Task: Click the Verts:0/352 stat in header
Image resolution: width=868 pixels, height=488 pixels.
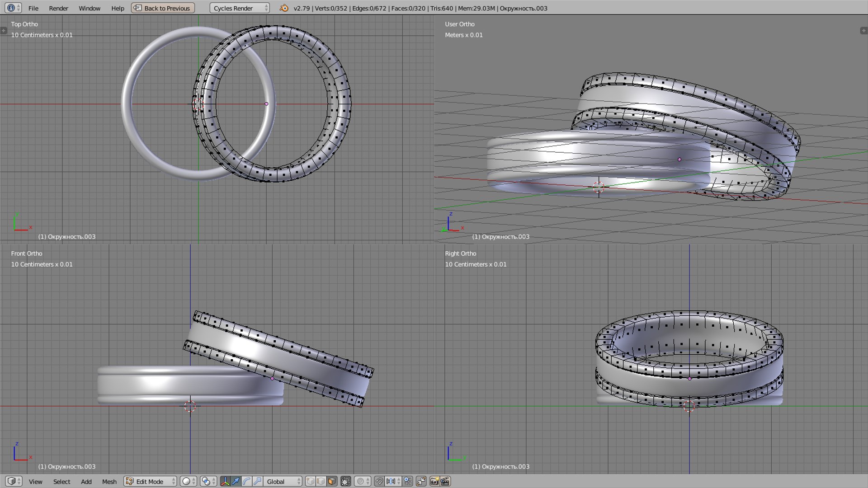Action: pos(331,8)
